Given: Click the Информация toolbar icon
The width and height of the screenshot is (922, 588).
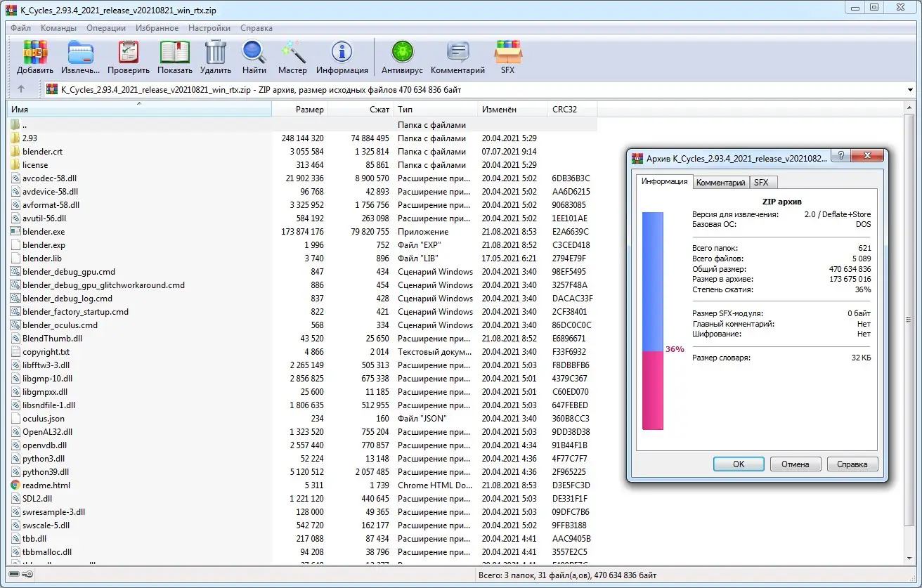Looking at the screenshot, I should pyautogui.click(x=342, y=53).
